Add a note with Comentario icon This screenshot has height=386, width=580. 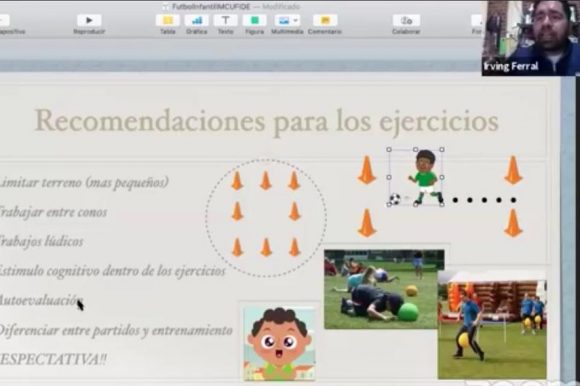325,20
